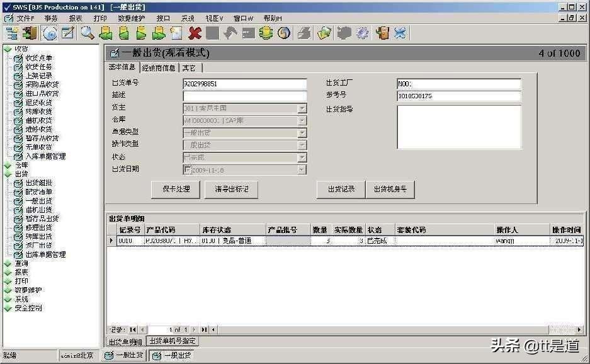Go to the next record toolbar icon
Viewport: 590px width, 364px height.
coord(141,33)
